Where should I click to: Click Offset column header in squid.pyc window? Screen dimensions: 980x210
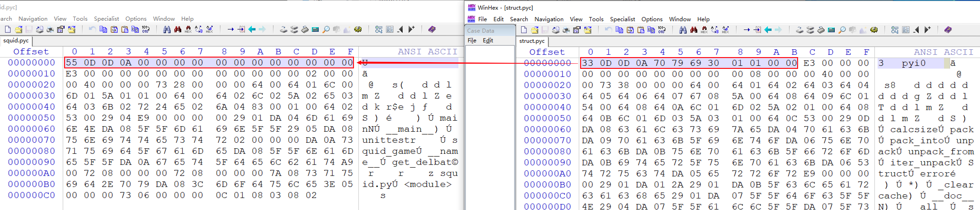coord(31,51)
